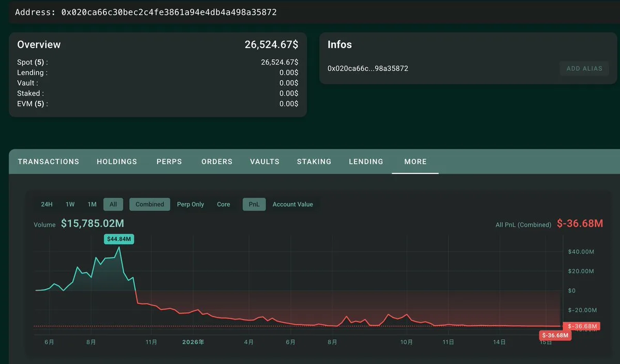Click the Overview heading
620x364 pixels.
click(39, 44)
